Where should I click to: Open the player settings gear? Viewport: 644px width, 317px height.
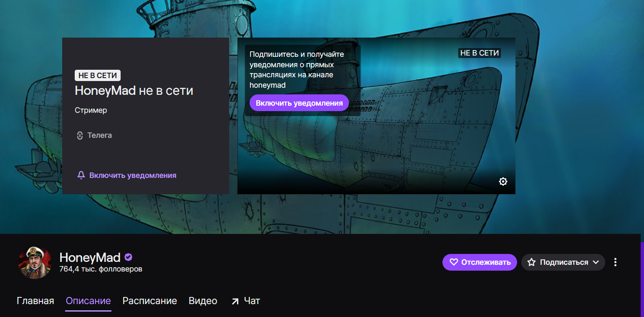(x=503, y=181)
